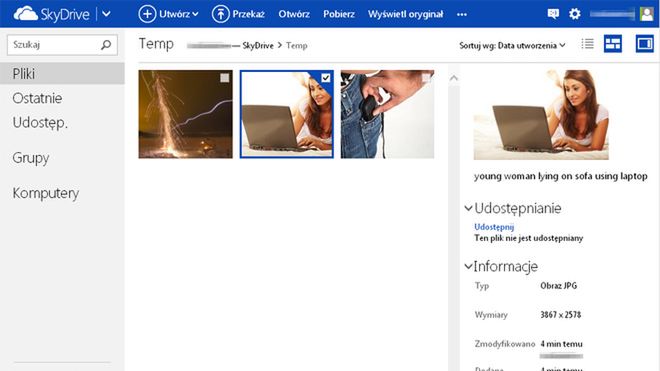Check the fireworks photo checkbox
The height and width of the screenshot is (371, 660).
tap(225, 78)
